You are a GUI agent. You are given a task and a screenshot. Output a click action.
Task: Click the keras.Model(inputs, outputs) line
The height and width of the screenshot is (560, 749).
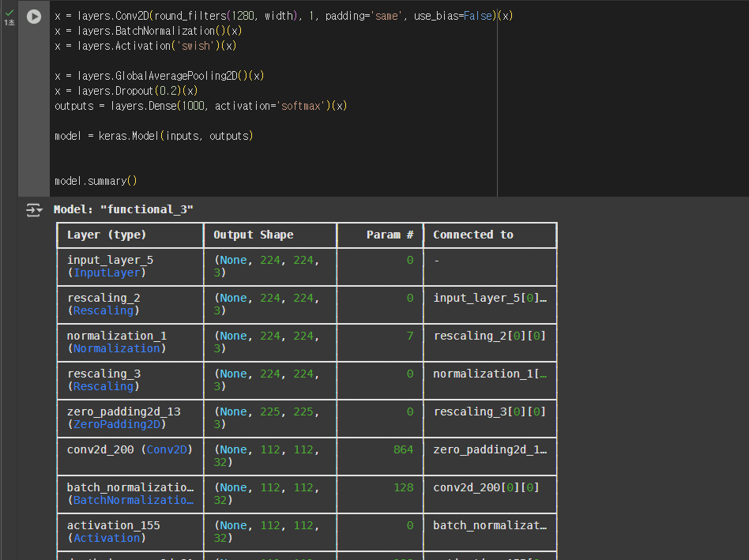tap(154, 136)
